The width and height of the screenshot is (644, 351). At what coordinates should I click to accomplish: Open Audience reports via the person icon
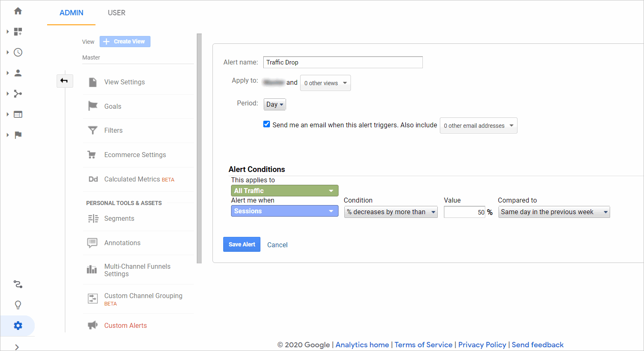tap(18, 73)
